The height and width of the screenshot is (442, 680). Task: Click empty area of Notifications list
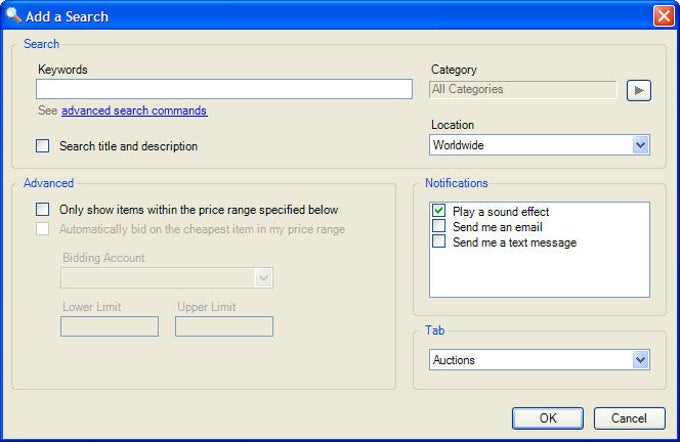pos(539,275)
